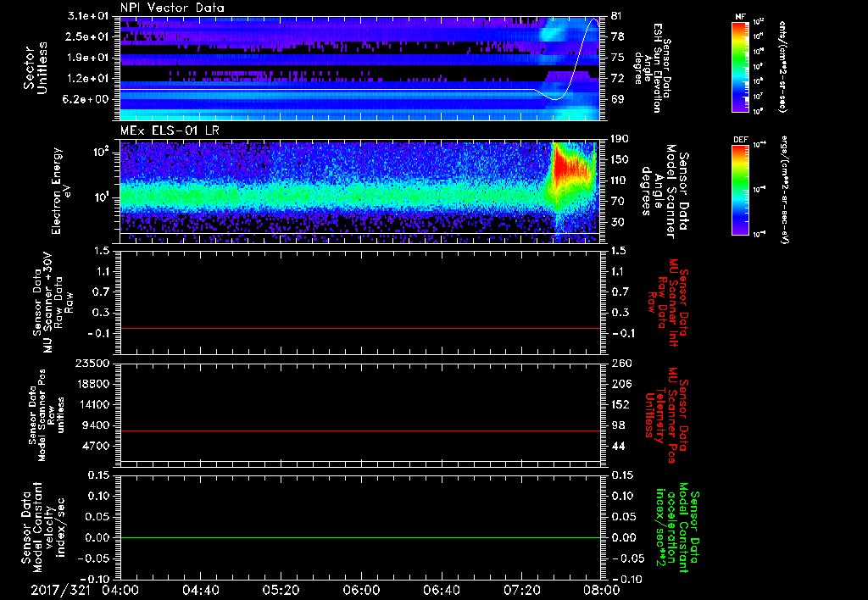Click the NF color scale bar
This screenshot has width=868, height=600.
tap(740, 67)
